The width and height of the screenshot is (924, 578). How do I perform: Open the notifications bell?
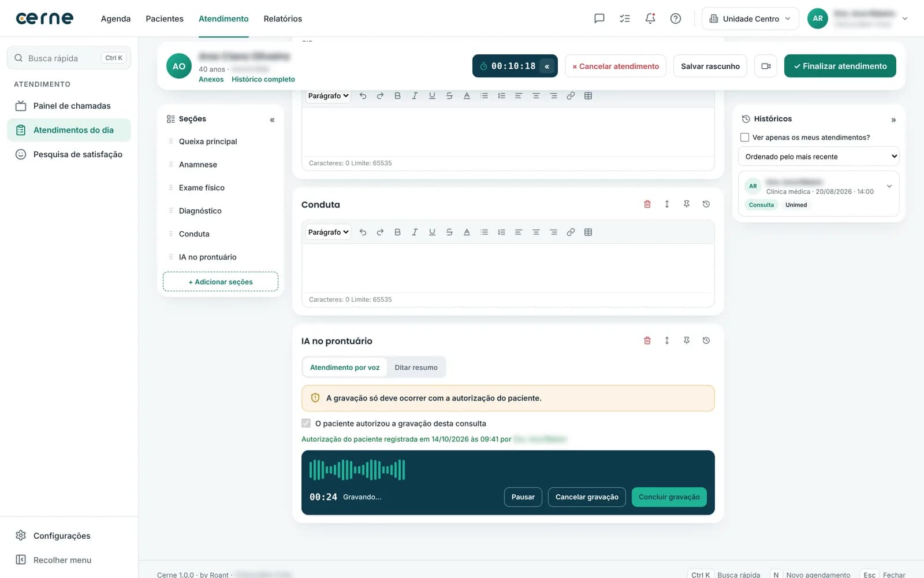click(650, 18)
